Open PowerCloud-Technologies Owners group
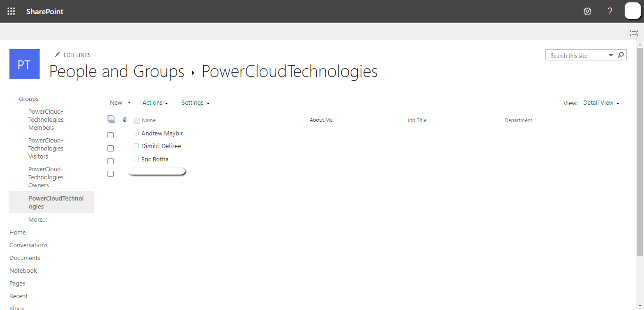 46,177
